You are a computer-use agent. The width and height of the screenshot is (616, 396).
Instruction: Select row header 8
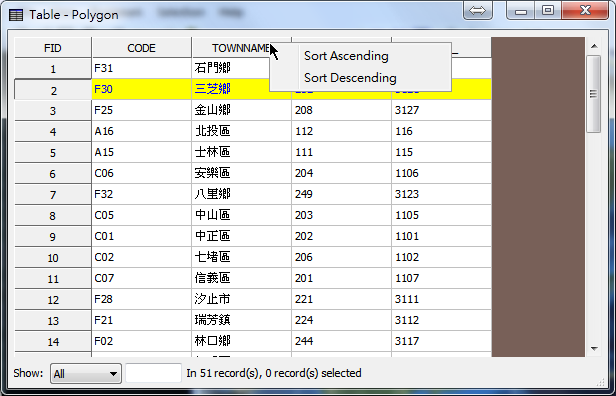click(x=53, y=216)
